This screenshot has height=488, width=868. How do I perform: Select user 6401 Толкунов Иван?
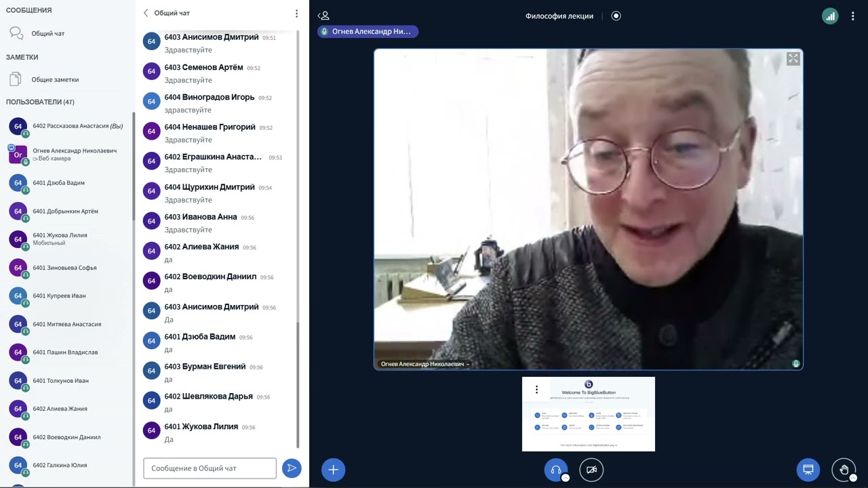[68, 381]
